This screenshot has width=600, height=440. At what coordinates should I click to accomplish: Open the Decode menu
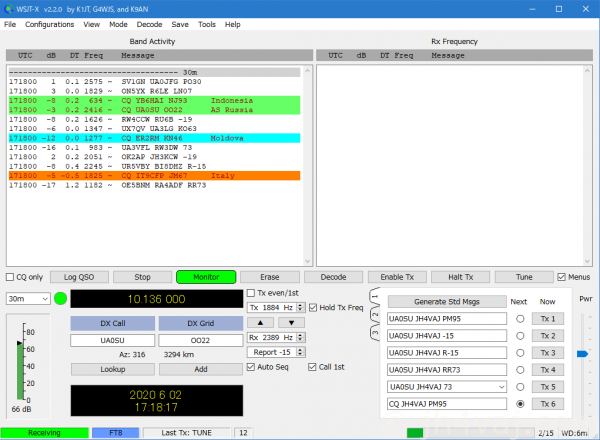pyautogui.click(x=149, y=23)
